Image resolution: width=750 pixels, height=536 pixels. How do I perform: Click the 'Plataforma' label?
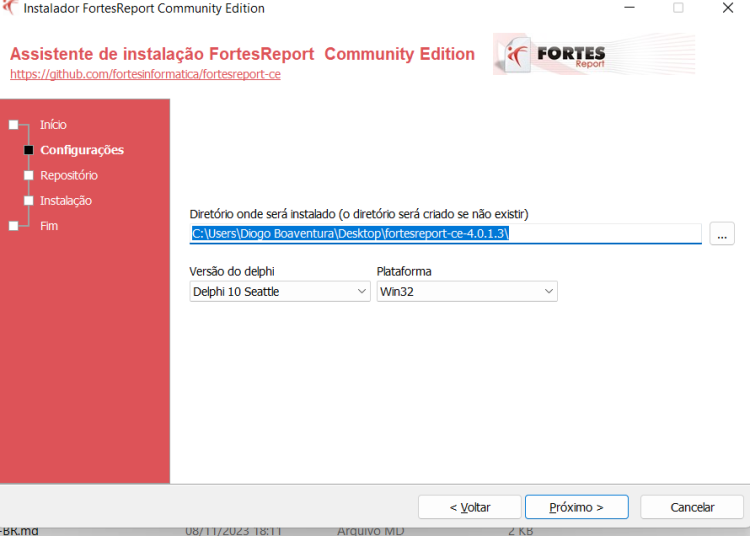[404, 272]
